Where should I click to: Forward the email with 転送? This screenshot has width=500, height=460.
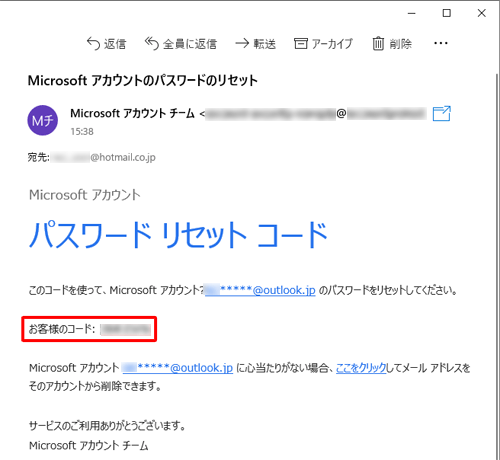256,44
